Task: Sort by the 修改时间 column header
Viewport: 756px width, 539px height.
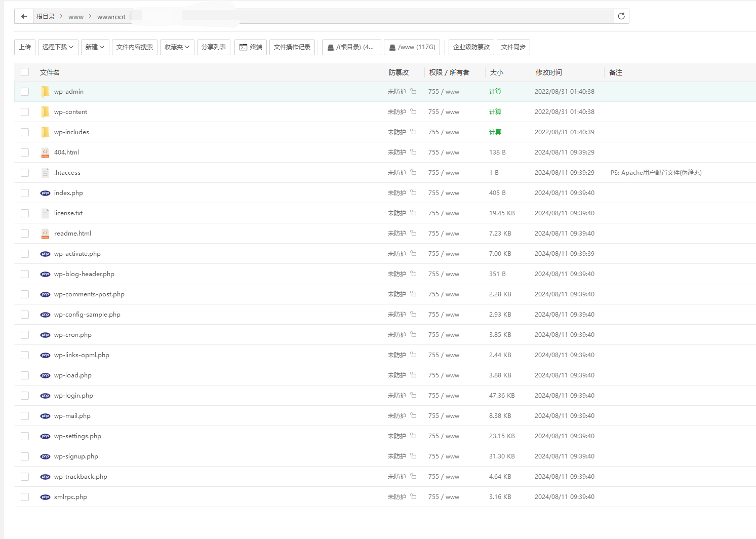Action: click(x=549, y=72)
